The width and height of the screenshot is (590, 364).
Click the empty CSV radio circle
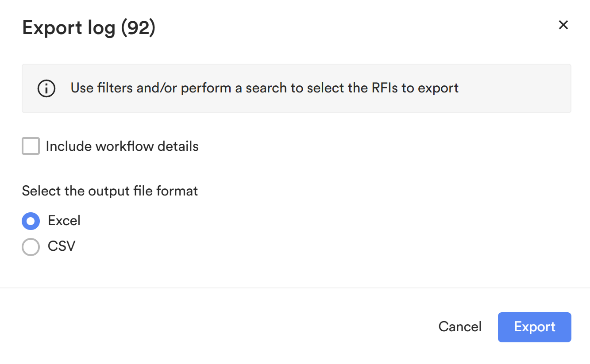click(30, 246)
